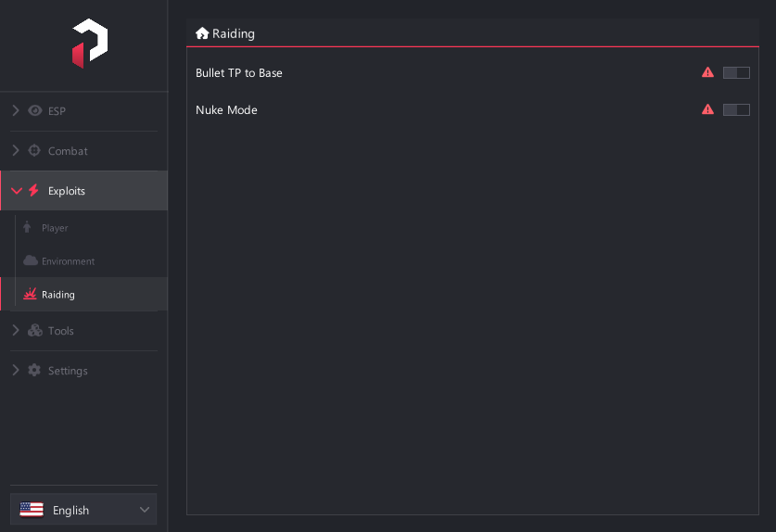Click the Combat crosshair icon
The width and height of the screenshot is (776, 532).
(x=34, y=150)
